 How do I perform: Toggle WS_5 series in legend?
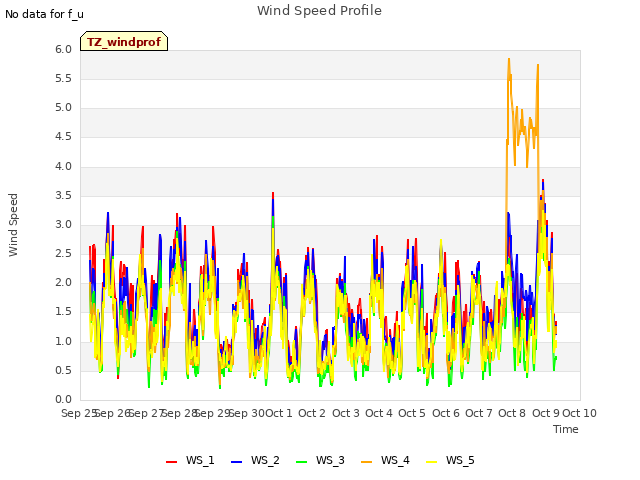[x=450, y=460]
